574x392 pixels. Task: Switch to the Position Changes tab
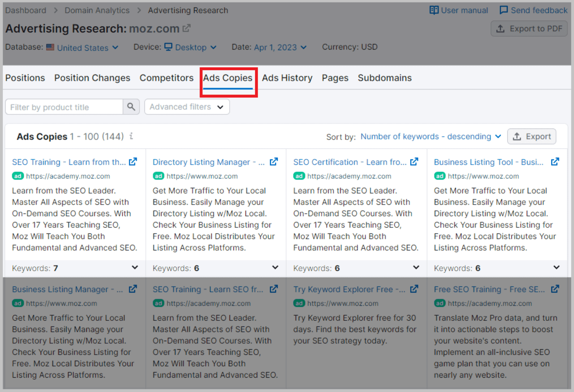(92, 78)
